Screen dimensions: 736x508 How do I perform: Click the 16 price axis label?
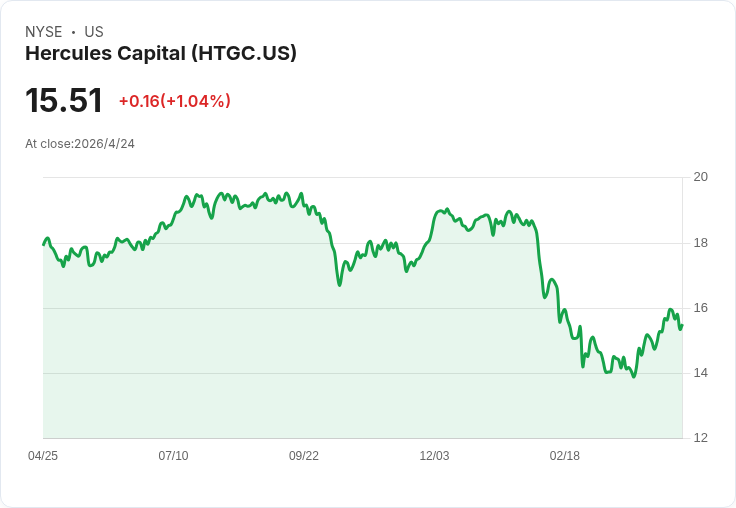tap(700, 308)
